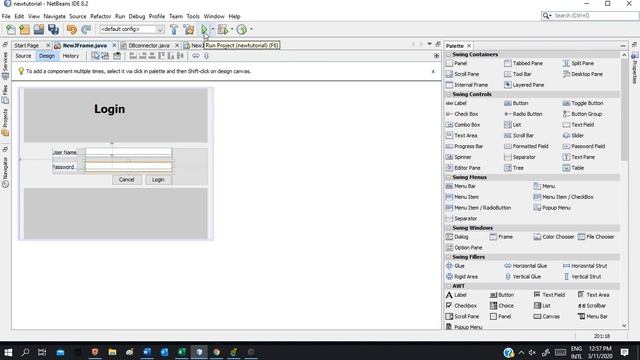Switch to History view
This screenshot has width=640, height=360.
click(71, 56)
